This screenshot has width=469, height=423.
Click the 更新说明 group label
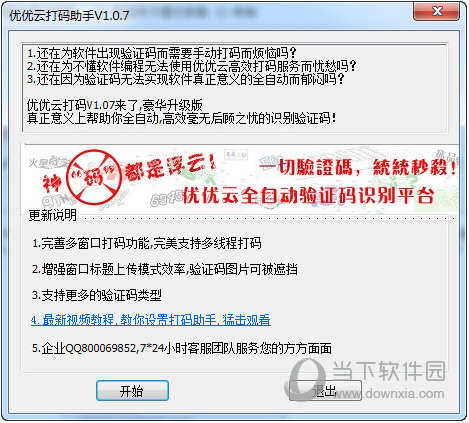[x=53, y=215]
